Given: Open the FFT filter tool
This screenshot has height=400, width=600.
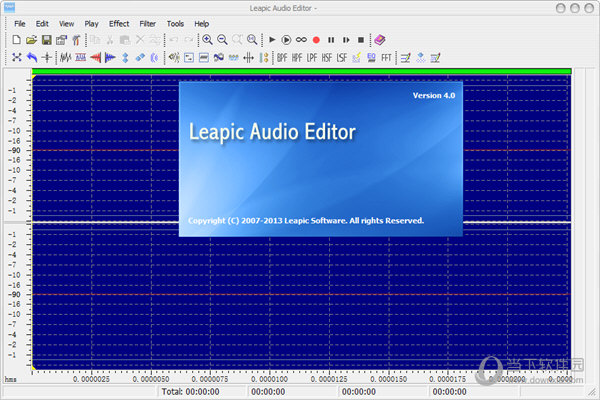Looking at the screenshot, I should pos(386,58).
